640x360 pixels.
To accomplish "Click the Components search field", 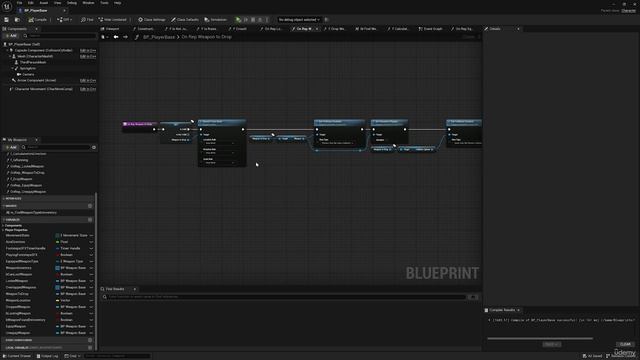I will [x=59, y=36].
